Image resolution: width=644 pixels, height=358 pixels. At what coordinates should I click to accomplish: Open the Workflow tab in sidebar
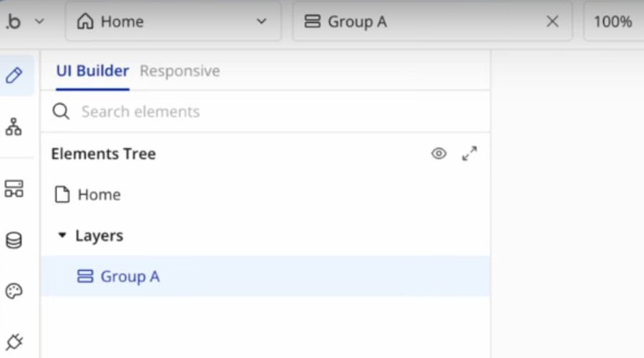pos(14,127)
